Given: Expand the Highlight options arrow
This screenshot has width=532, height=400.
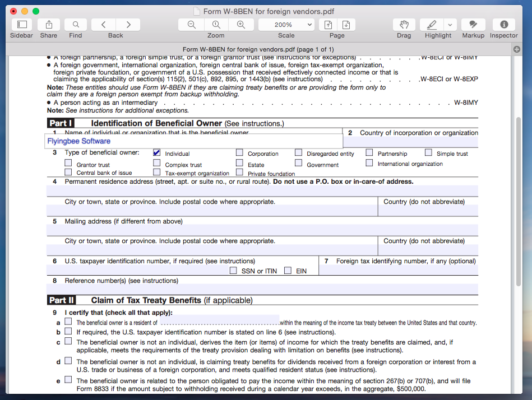Looking at the screenshot, I should [450, 25].
